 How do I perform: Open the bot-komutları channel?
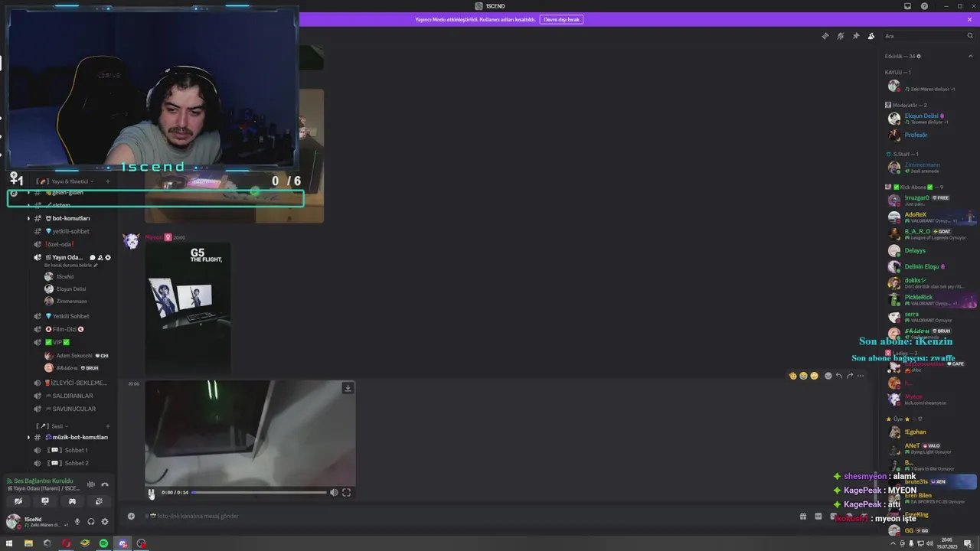[x=71, y=218]
